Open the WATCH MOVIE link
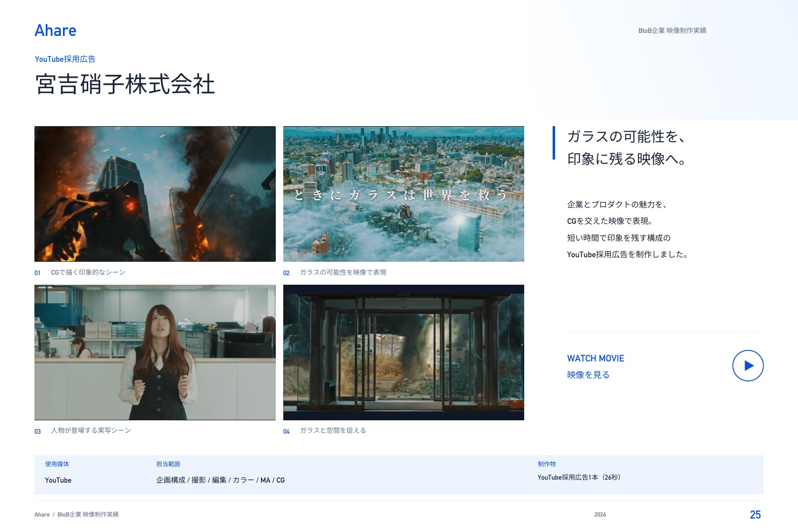Image resolution: width=798 pixels, height=532 pixels. pyautogui.click(x=596, y=358)
